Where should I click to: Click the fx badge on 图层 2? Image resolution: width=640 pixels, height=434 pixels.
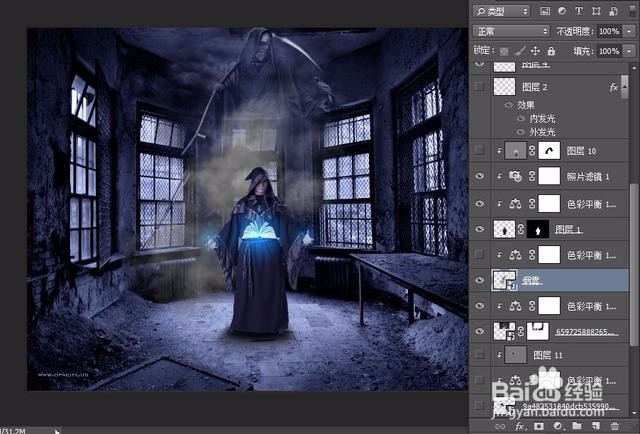tap(613, 87)
